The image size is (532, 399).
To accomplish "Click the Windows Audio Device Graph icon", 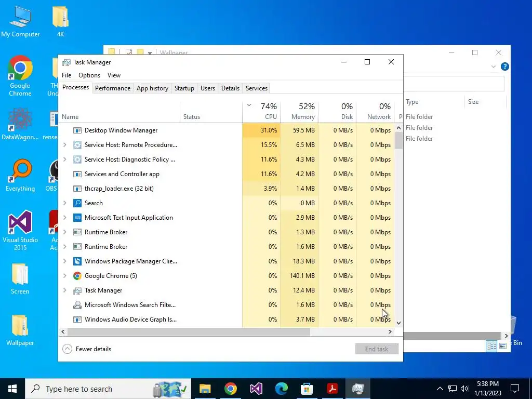I will (77, 320).
